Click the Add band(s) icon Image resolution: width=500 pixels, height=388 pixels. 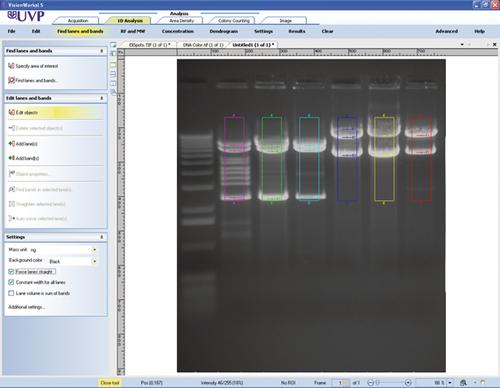tap(12, 158)
